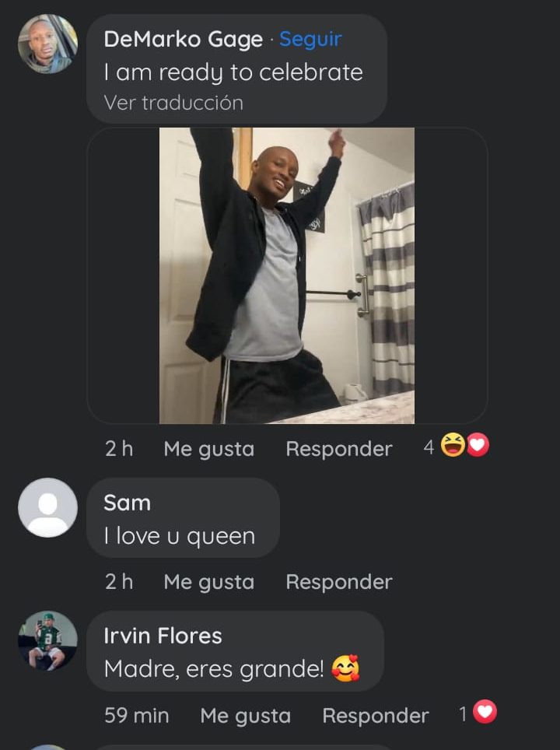Open Irvin Flores's name link
The width and height of the screenshot is (560, 750).
coord(163,636)
